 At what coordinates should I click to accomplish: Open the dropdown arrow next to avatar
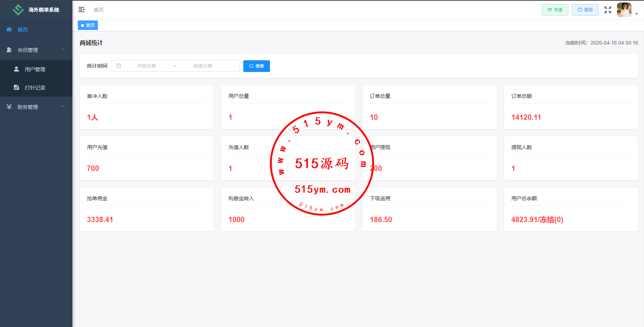click(x=637, y=14)
